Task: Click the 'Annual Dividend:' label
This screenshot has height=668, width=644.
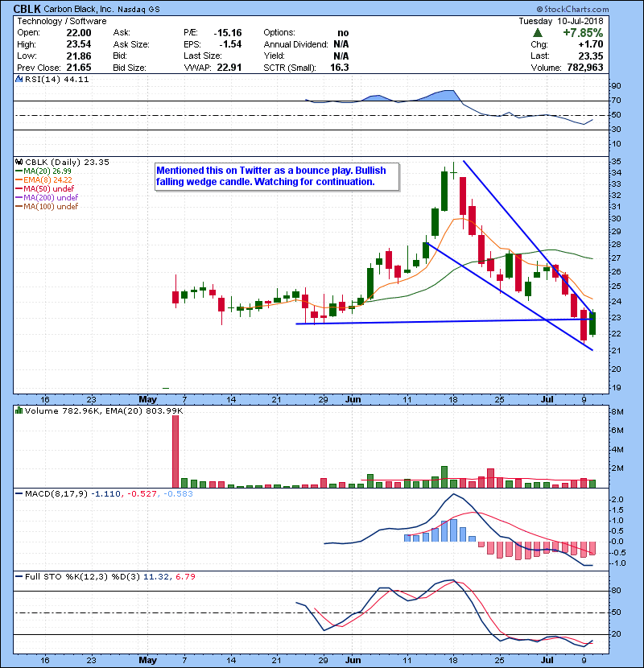Action: [295, 44]
